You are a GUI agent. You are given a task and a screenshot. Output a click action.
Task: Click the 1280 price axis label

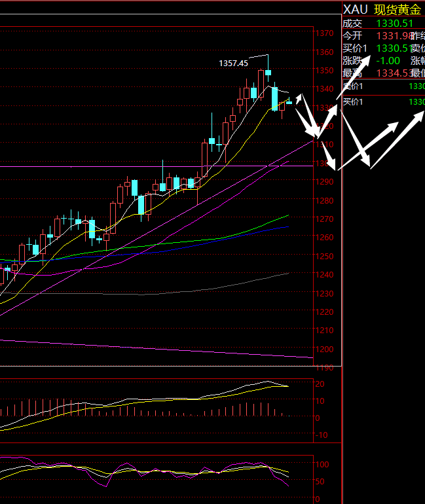coord(324,200)
